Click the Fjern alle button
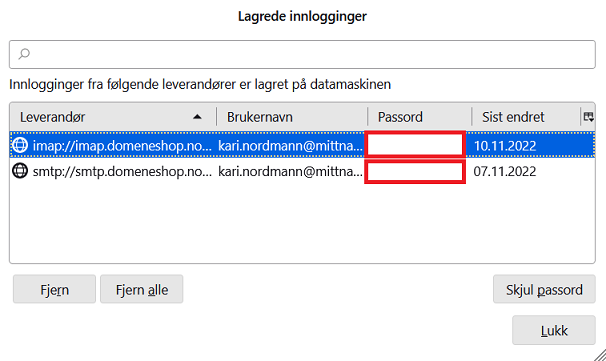 point(141,289)
